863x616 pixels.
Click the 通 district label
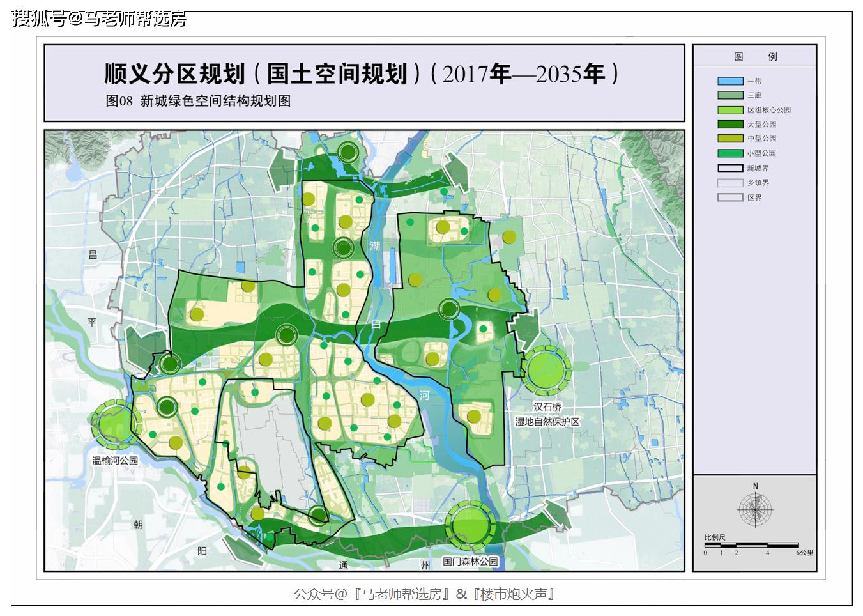pos(344,566)
